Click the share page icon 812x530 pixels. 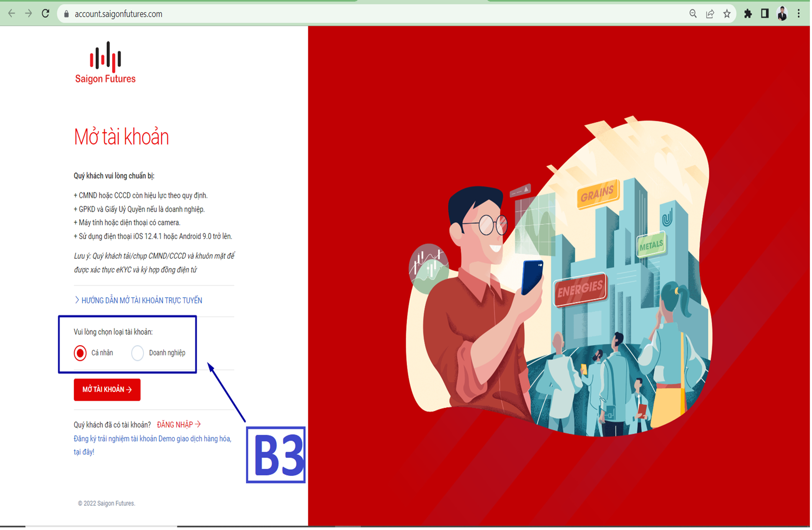710,14
